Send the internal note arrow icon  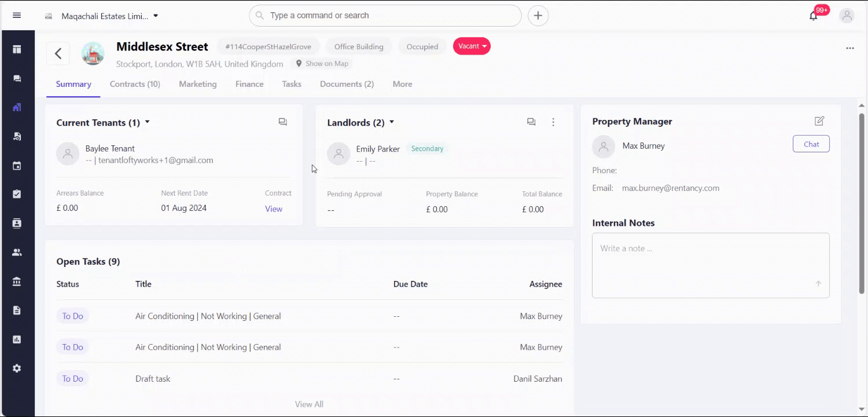pos(818,284)
